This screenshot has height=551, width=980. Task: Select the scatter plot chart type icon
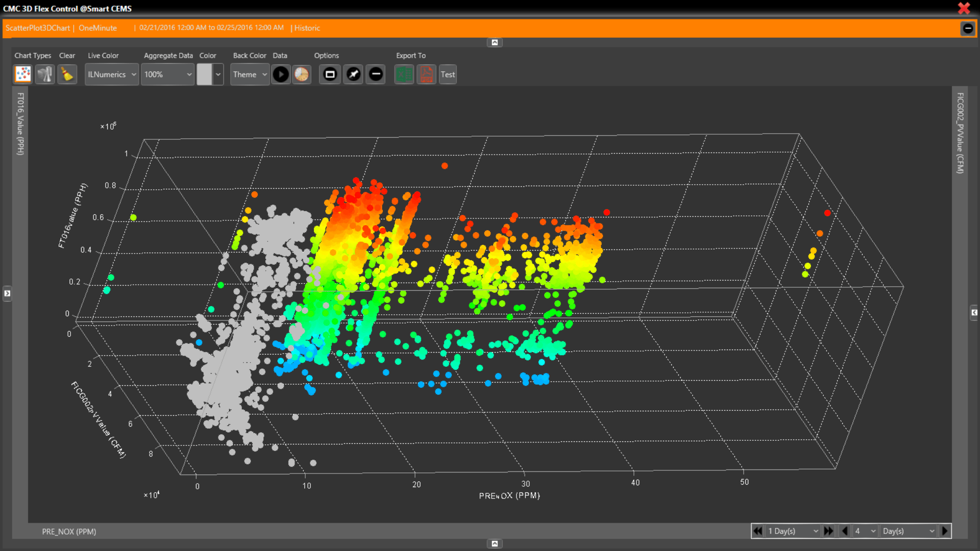coord(23,74)
